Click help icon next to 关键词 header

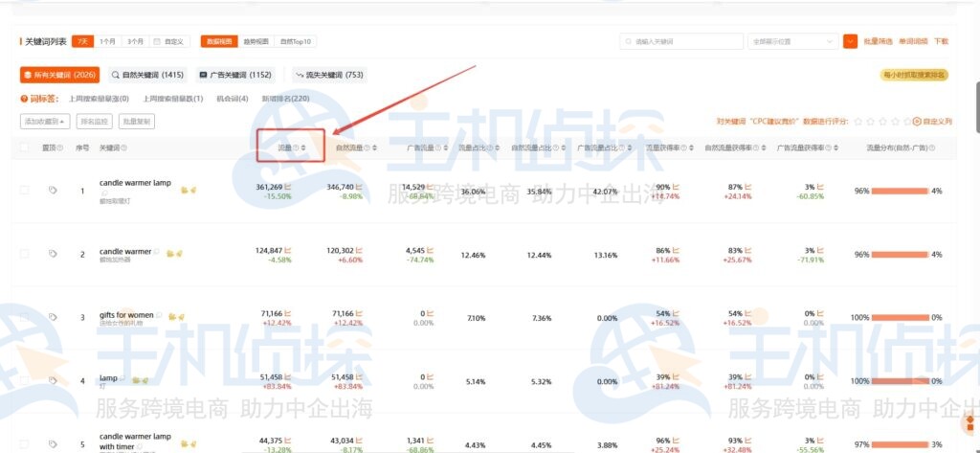123,147
